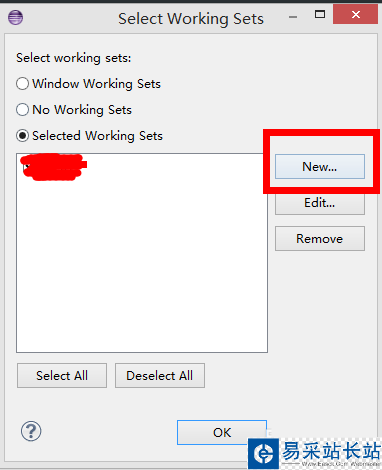Click the Eclipse icon in the title bar
The image size is (382, 470).
point(15,17)
